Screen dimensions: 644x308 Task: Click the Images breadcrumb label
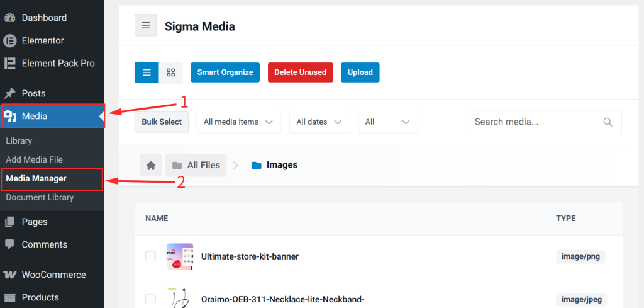click(x=282, y=165)
